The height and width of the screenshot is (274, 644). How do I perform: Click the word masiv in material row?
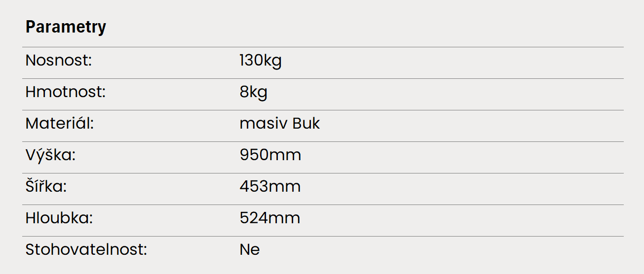coord(263,124)
